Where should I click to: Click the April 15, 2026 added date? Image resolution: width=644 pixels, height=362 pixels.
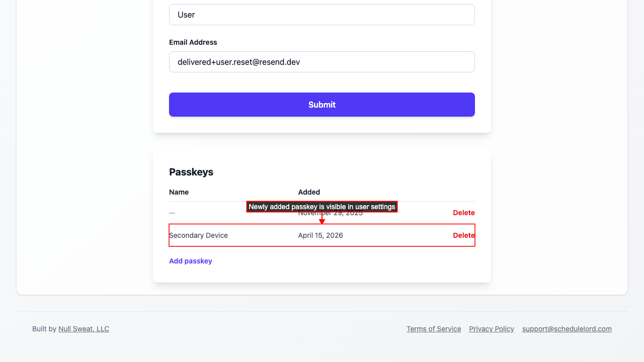[320, 235]
